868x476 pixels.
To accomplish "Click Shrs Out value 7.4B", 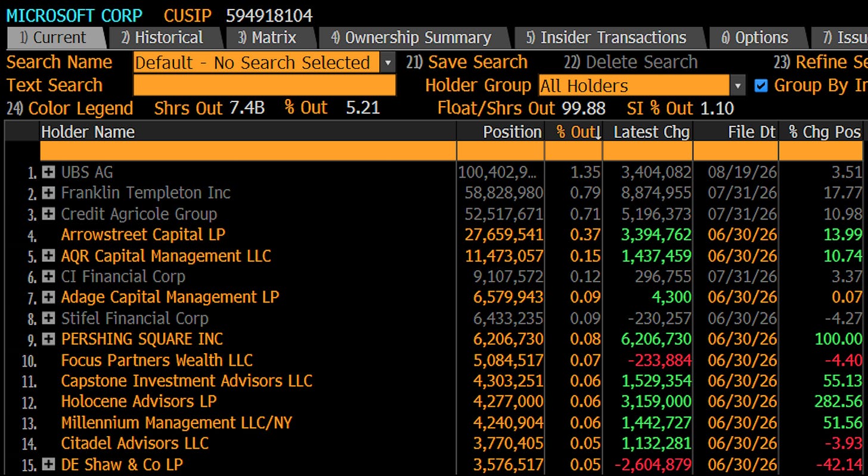I will 247,109.
